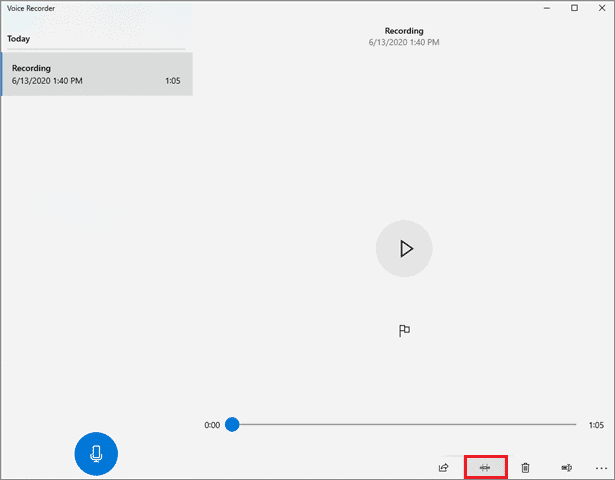Minimize the Voice Recorder window
The image size is (615, 480).
click(x=547, y=8)
